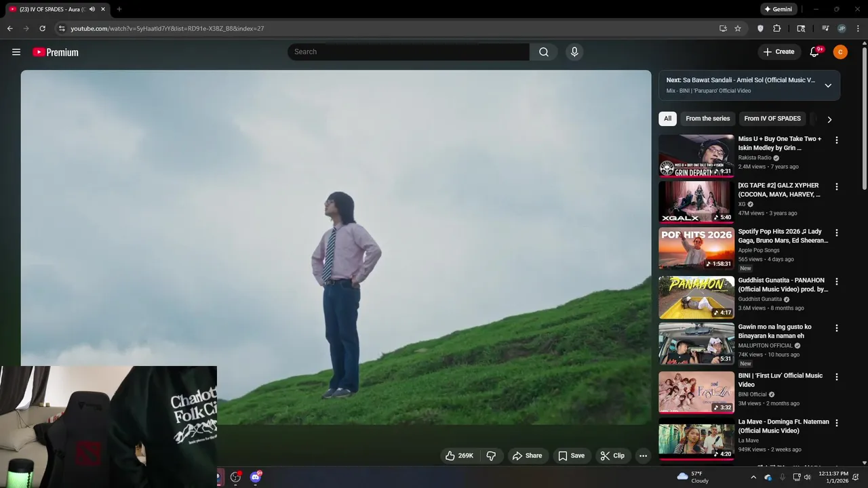Switch to the IV OF SPADES Aura tab
This screenshot has width=868, height=488.
pos(57,9)
